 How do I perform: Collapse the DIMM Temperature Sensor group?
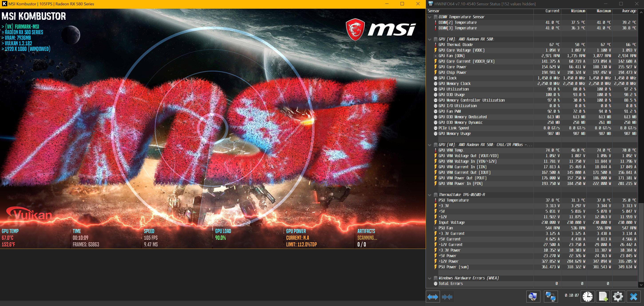(430, 17)
